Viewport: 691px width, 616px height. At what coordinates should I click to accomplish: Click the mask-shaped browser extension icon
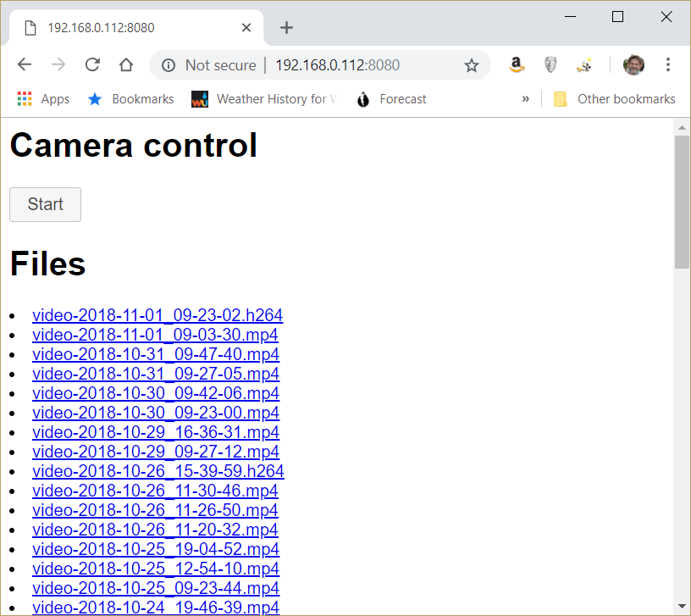point(550,64)
